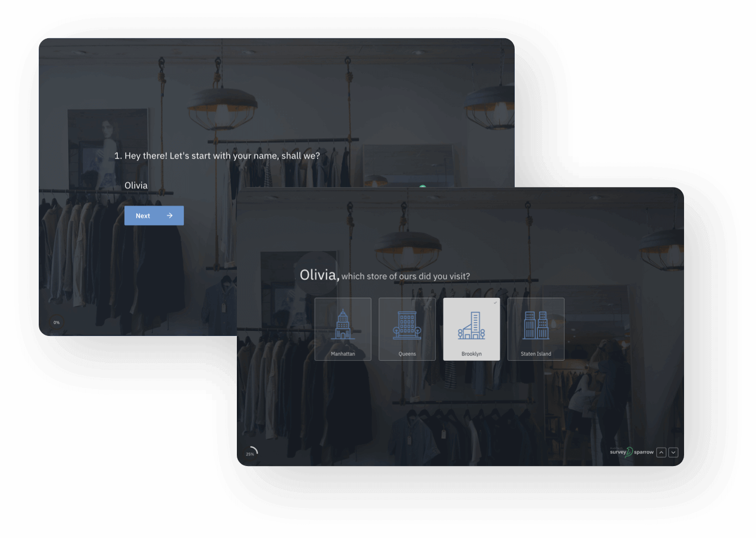This screenshot has height=538, width=756.
Task: Click the up chevron to revisit previous question
Action: [x=661, y=452]
